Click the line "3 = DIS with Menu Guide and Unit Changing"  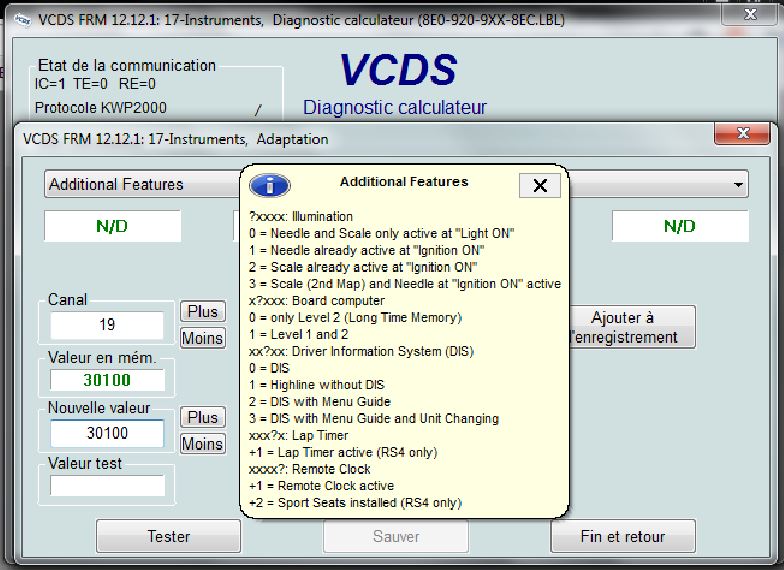[374, 418]
